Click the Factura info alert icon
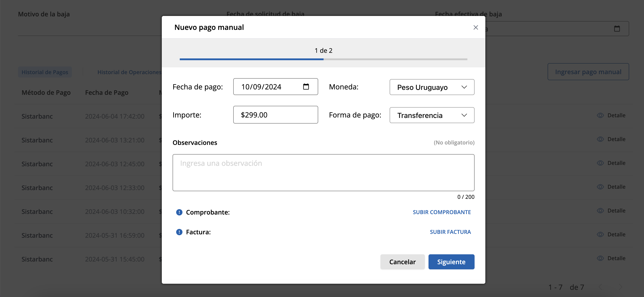Viewport: 644px width, 297px height. (x=179, y=232)
